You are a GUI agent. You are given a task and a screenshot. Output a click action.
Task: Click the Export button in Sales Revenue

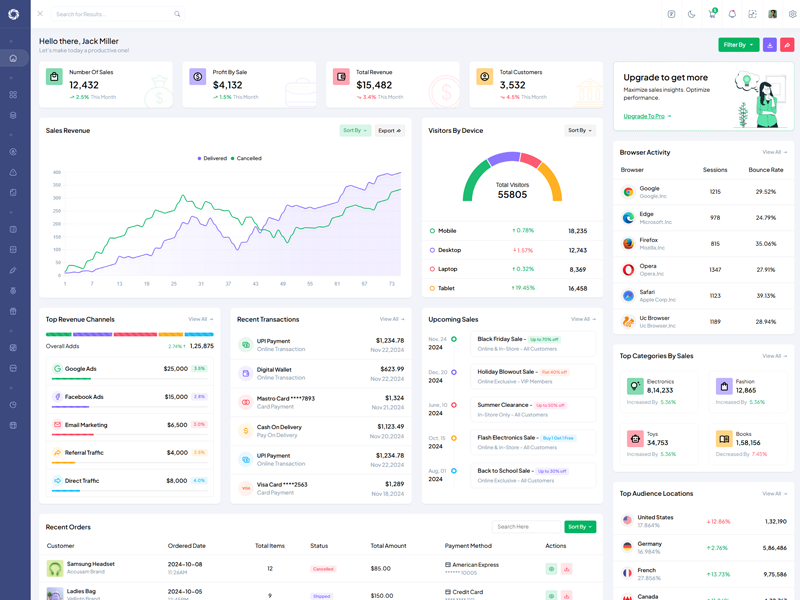[x=390, y=131]
